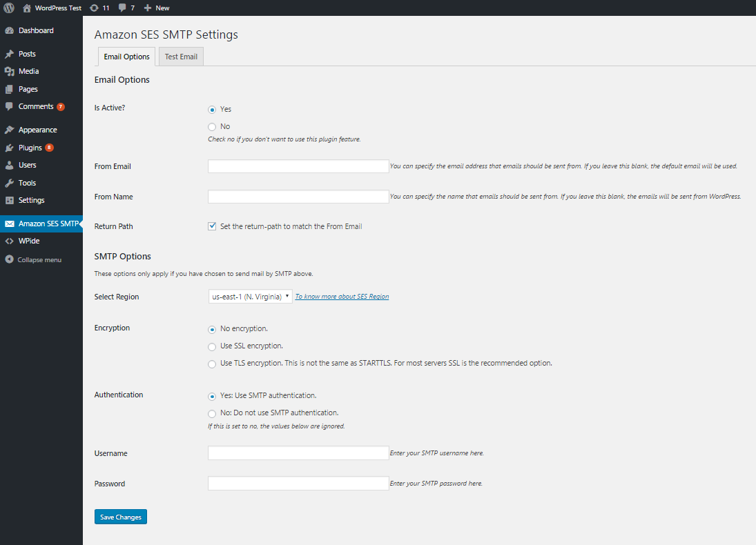Click the Dashboard gauge icon
The height and width of the screenshot is (545, 756).
click(9, 30)
